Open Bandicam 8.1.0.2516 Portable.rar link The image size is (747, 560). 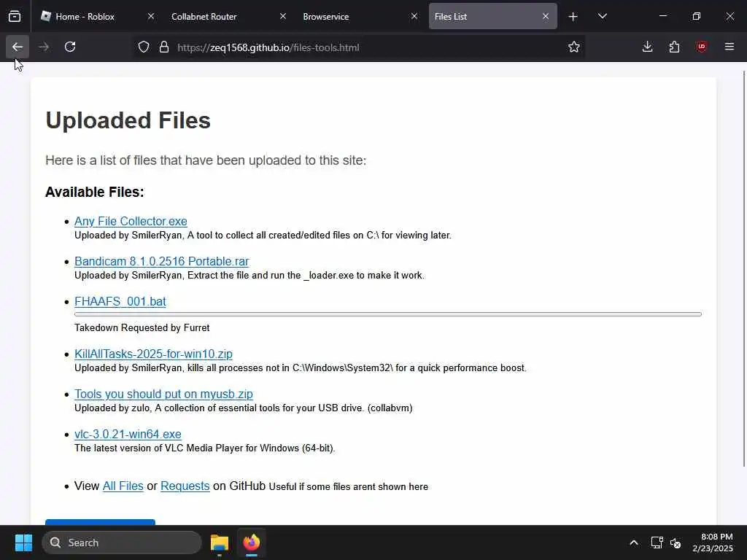161,261
